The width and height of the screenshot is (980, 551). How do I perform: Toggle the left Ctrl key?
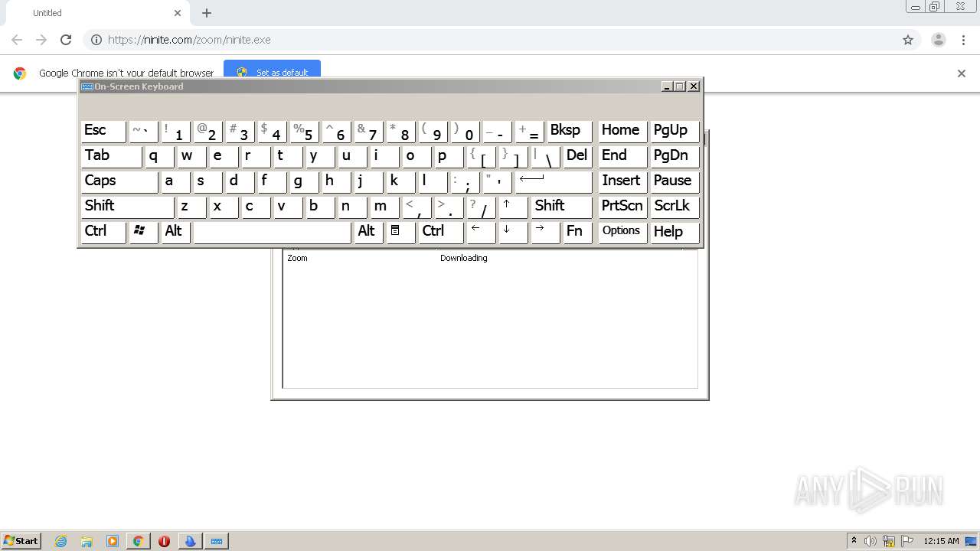tap(103, 232)
